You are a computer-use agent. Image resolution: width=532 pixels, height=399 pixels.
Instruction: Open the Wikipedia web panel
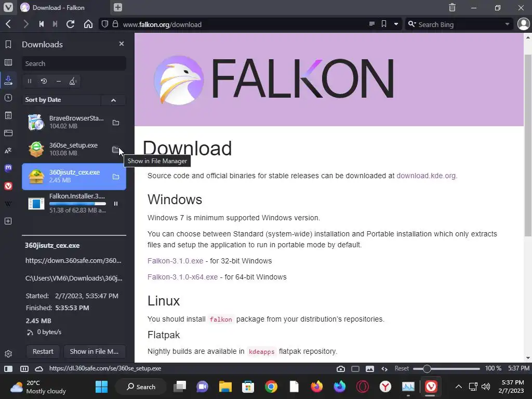pyautogui.click(x=8, y=204)
